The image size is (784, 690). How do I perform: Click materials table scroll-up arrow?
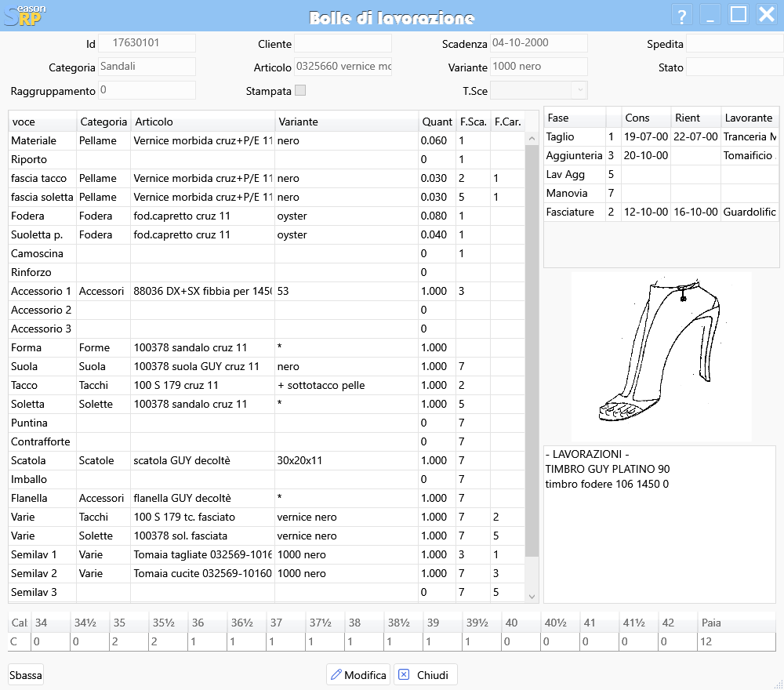(x=532, y=139)
